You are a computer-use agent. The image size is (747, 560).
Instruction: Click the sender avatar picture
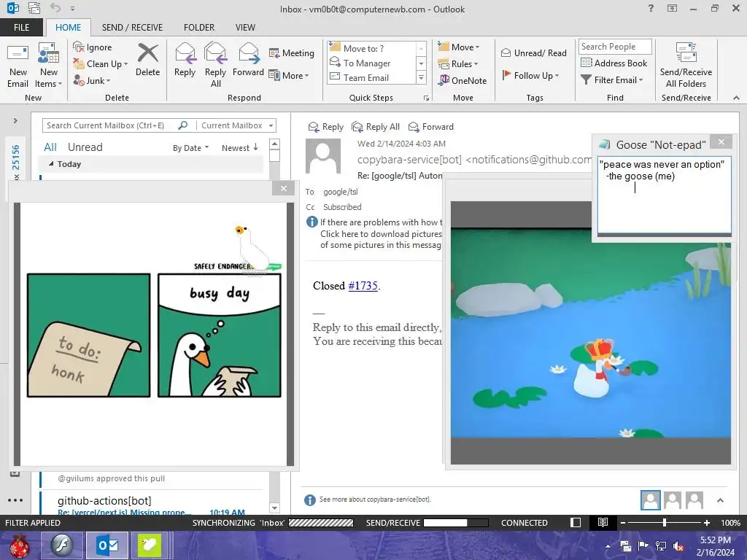[323, 156]
